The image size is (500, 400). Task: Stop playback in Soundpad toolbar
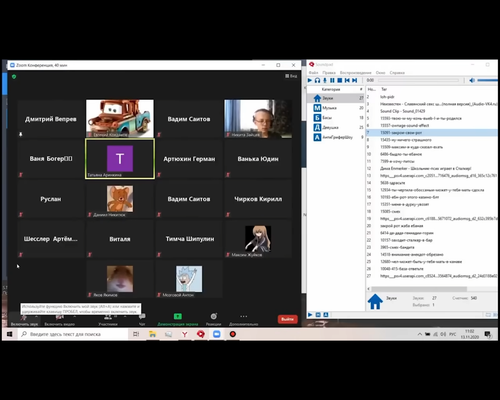click(x=340, y=80)
